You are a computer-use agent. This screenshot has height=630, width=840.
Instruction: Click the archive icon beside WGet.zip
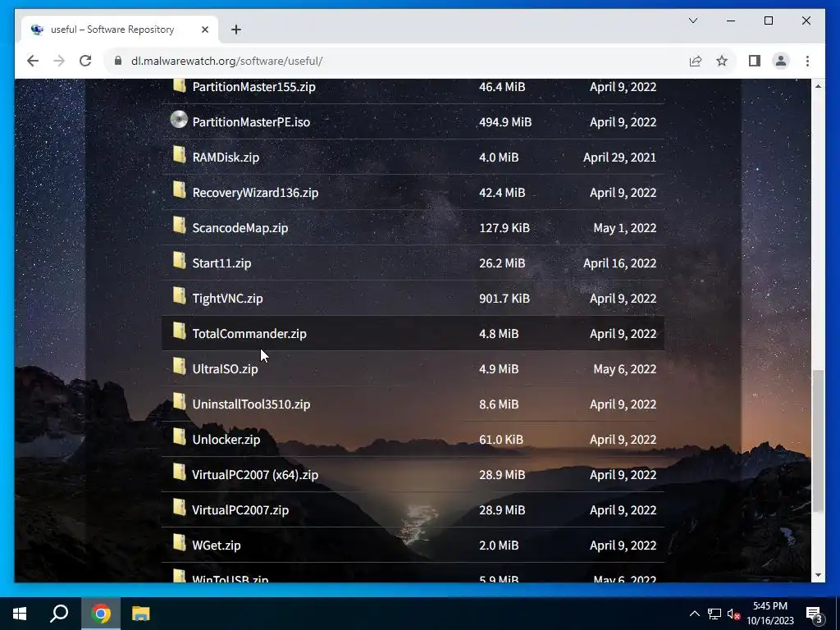[180, 544]
